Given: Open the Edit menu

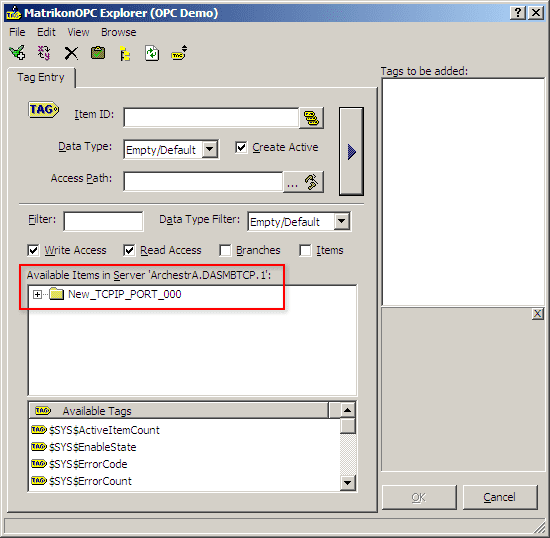Looking at the screenshot, I should 46,32.
